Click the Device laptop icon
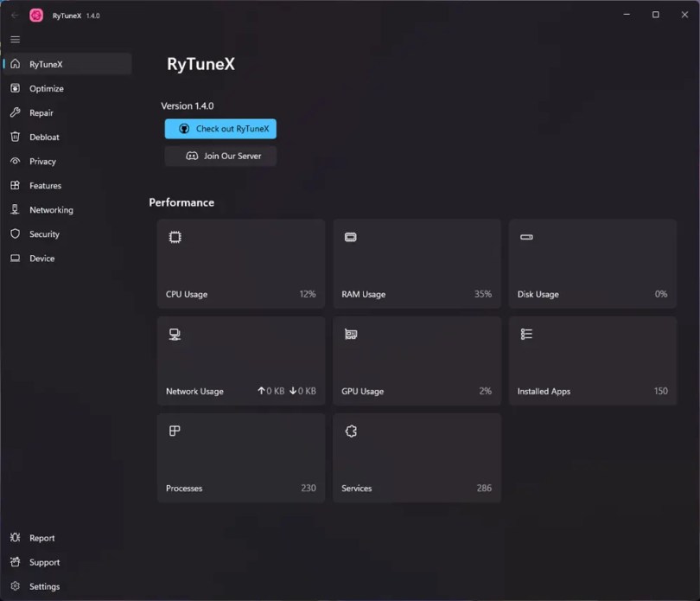700x601 pixels. [16, 258]
